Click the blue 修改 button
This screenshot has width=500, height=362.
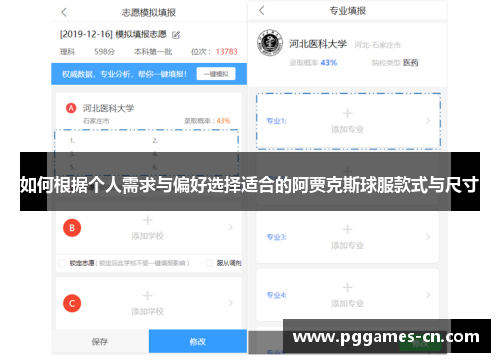tap(198, 341)
